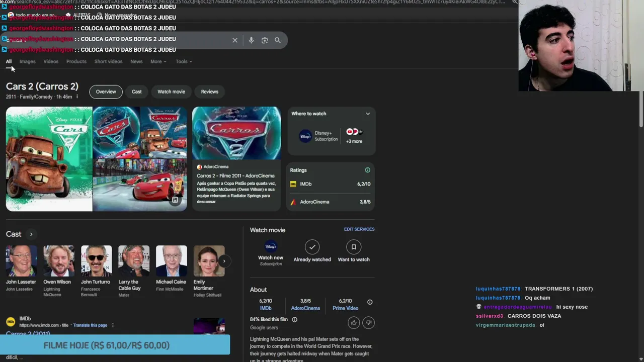The width and height of the screenshot is (644, 362).
Task: Select the Overview chip
Action: pos(106,92)
